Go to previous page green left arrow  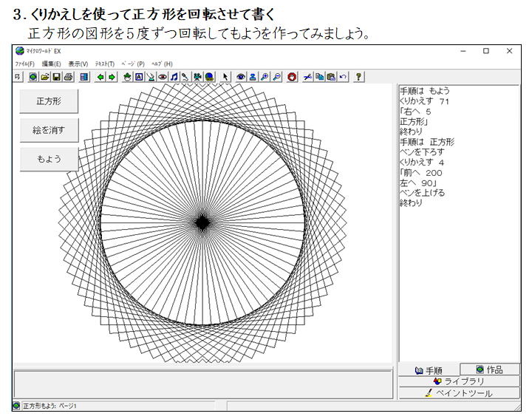pos(100,77)
